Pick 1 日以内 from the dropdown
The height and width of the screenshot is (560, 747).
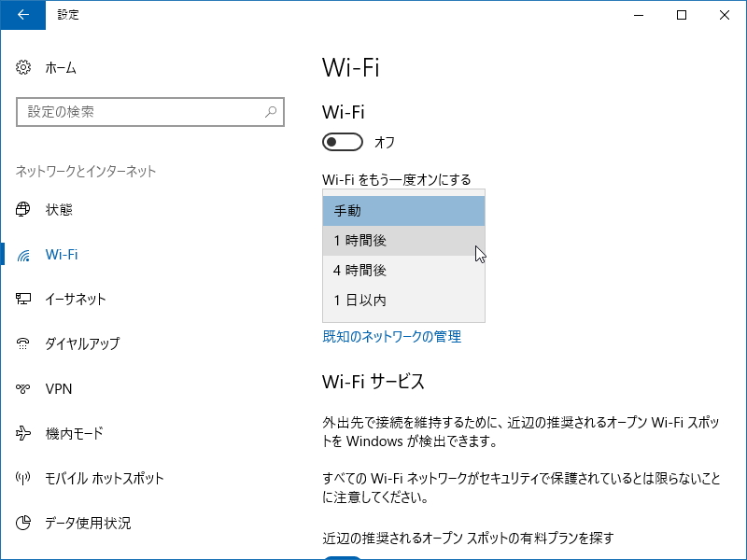(x=403, y=300)
